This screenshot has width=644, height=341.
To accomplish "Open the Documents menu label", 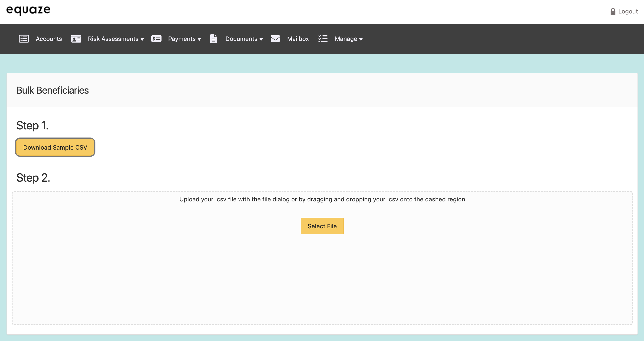I will pyautogui.click(x=241, y=39).
